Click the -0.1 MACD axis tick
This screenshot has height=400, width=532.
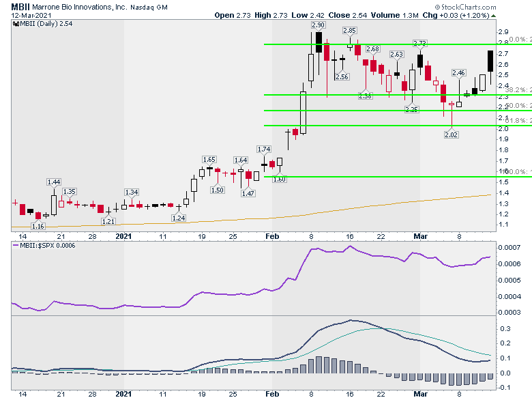504,388
